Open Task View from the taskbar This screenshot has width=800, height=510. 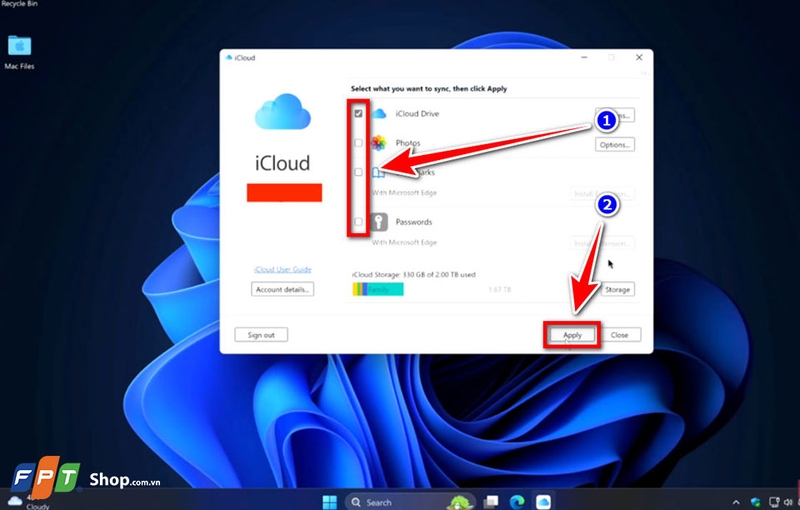pyautogui.click(x=491, y=502)
